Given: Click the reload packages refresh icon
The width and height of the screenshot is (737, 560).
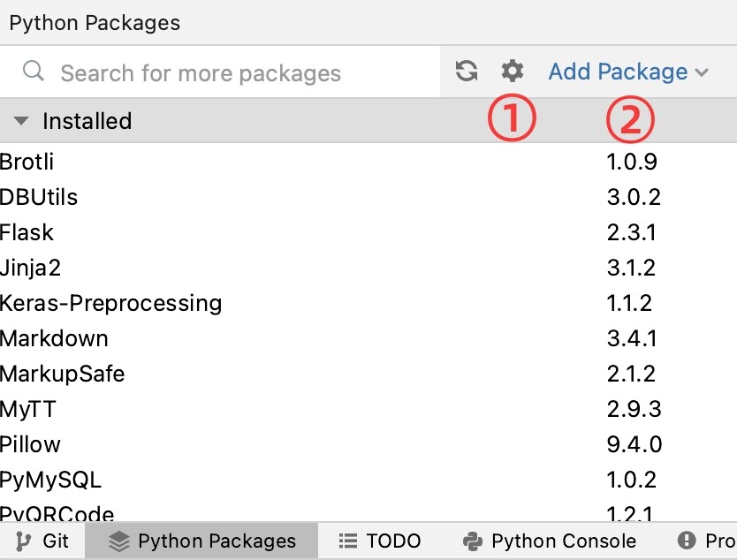Looking at the screenshot, I should [467, 72].
